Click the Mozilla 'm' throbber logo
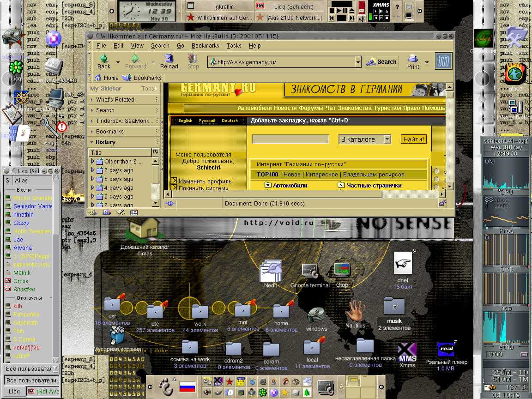This screenshot has width=532, height=399. (x=443, y=61)
